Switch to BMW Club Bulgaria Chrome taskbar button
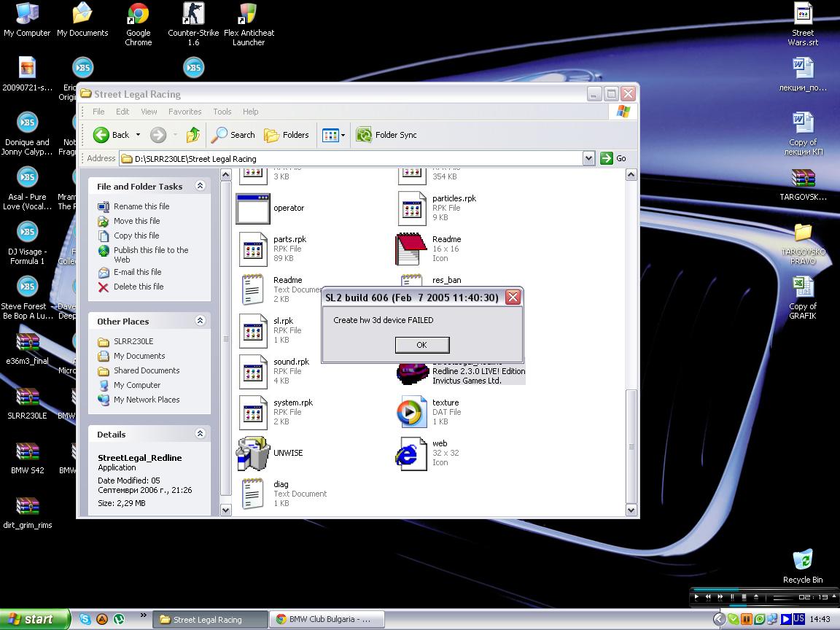The height and width of the screenshot is (630, 840). 327,619
